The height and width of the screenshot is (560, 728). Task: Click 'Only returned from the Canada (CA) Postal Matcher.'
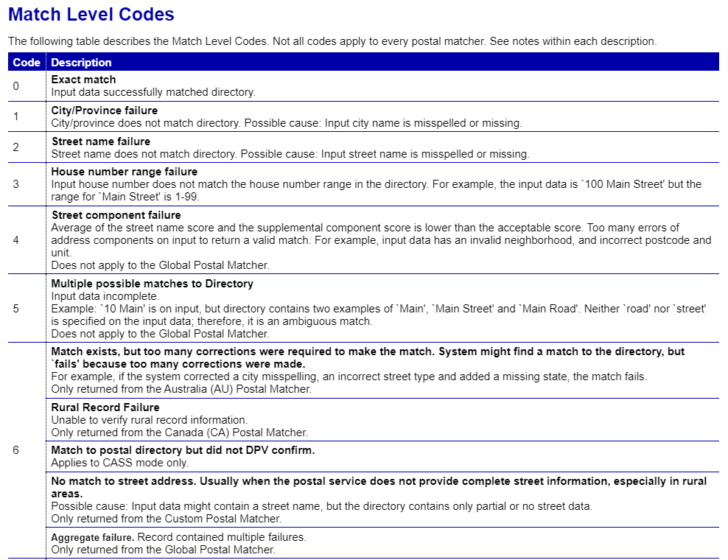coord(179,433)
